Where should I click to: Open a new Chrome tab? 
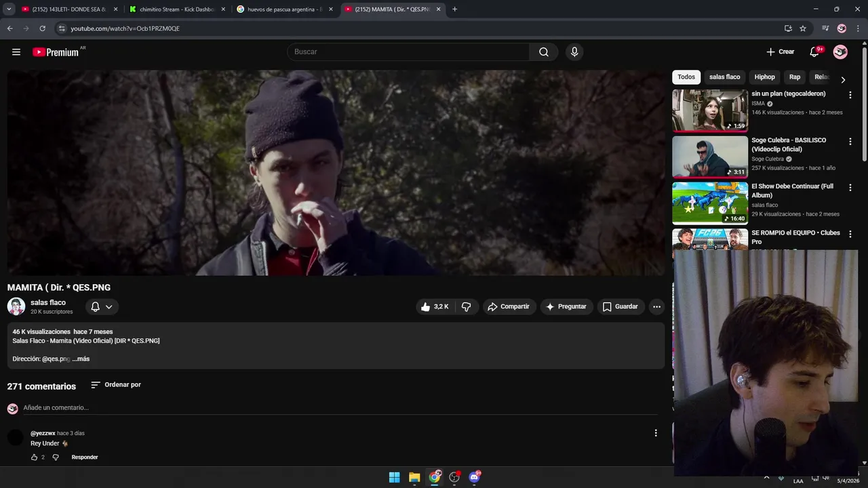coord(454,9)
